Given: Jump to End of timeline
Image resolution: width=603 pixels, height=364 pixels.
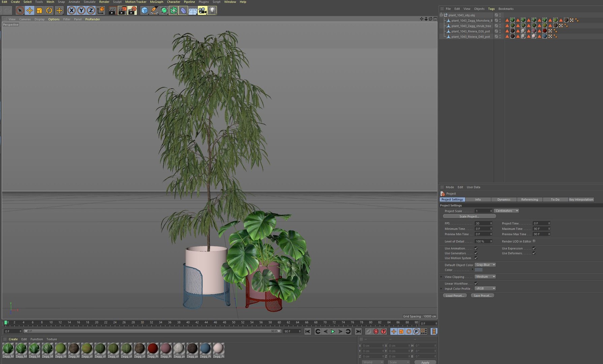Looking at the screenshot, I should click(358, 332).
